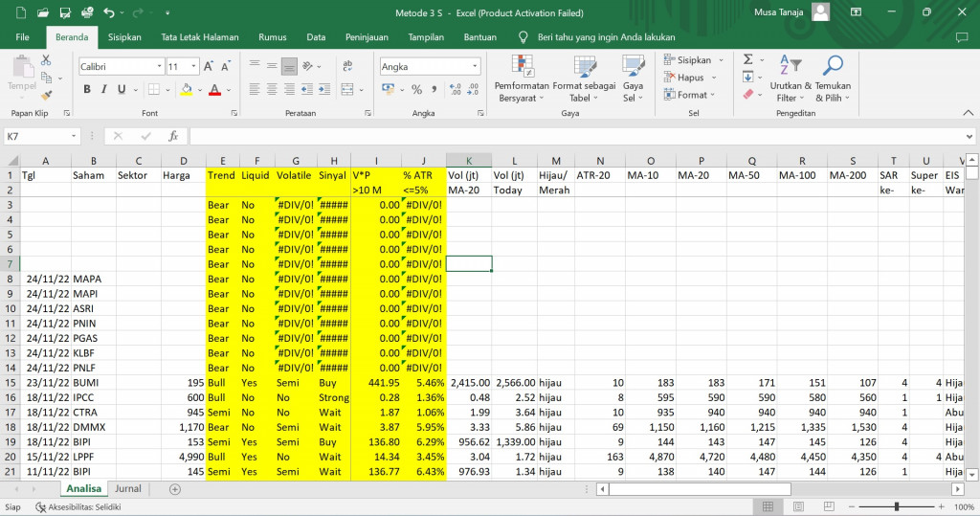Open the Calibri font name dropdown

click(159, 67)
